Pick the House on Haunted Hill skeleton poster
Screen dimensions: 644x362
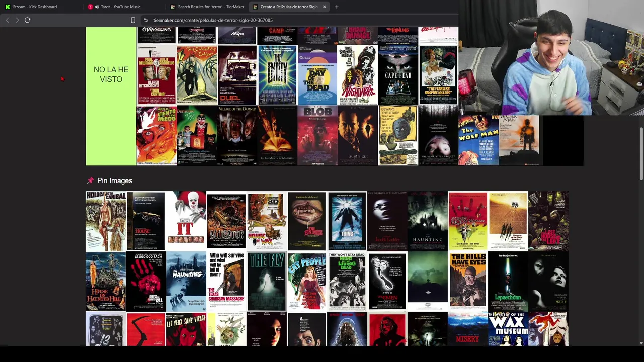106,282
